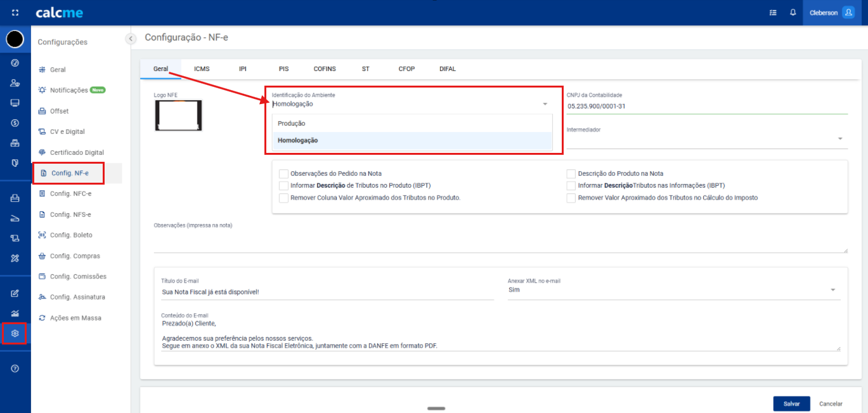This screenshot has height=413, width=868.
Task: Click the Cancelar button
Action: [x=831, y=403]
